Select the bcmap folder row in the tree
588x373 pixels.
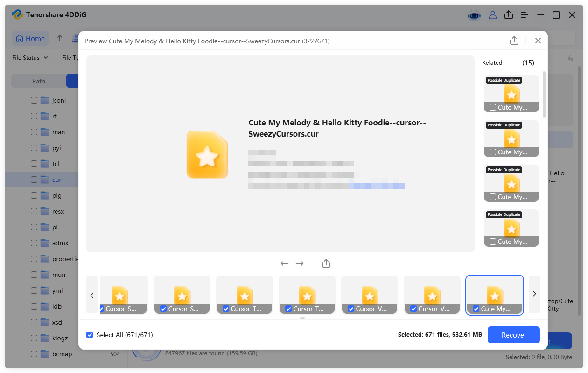(64, 354)
